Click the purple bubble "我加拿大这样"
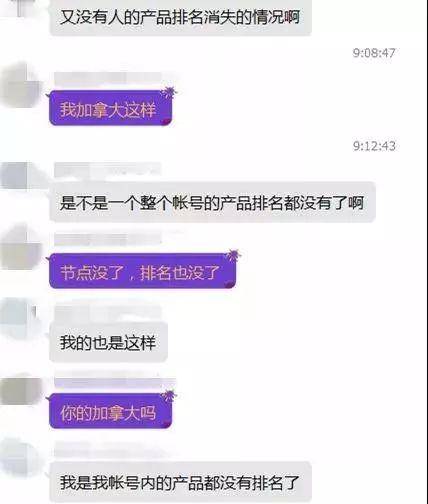The image size is (428, 504). click(110, 109)
